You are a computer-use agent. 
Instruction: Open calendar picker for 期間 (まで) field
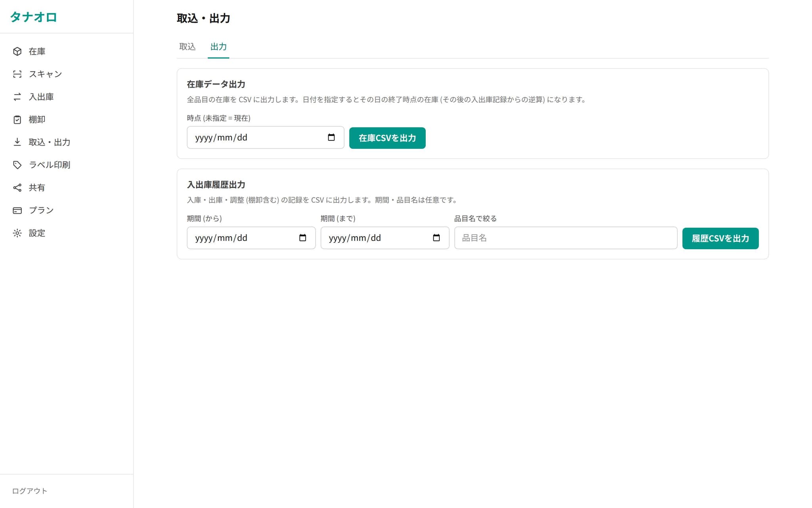(437, 238)
